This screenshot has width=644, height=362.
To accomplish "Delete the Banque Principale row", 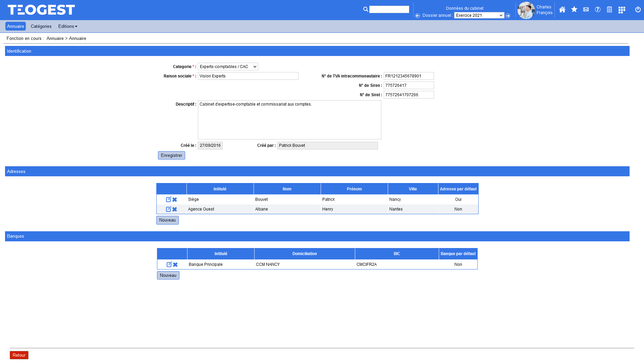I will pos(175,265).
